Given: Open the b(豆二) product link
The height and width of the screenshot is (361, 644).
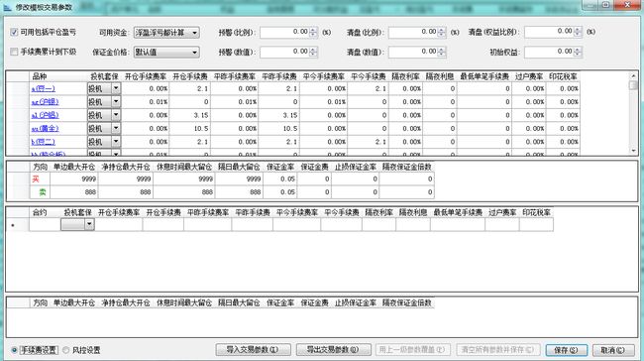Looking at the screenshot, I should pyautogui.click(x=44, y=142).
